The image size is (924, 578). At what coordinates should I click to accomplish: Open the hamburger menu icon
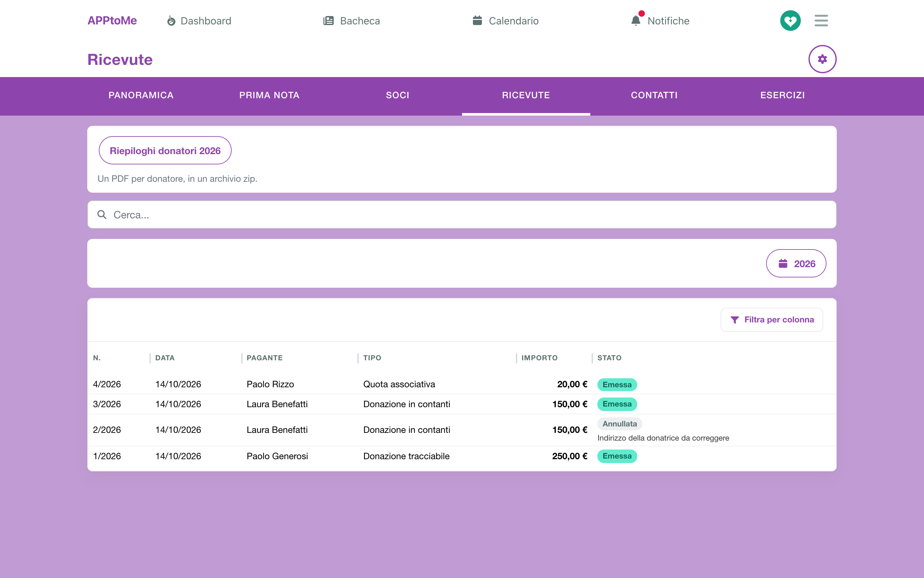click(821, 21)
